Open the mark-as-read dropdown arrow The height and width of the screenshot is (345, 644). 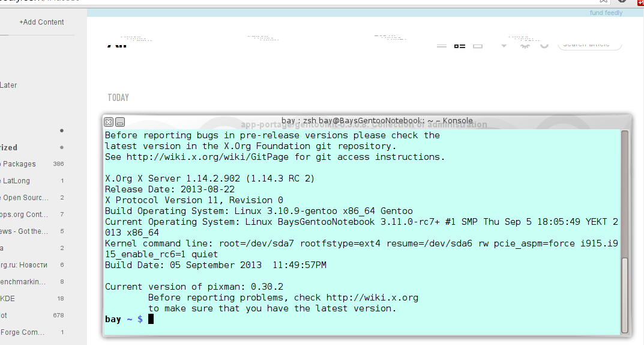tap(504, 44)
